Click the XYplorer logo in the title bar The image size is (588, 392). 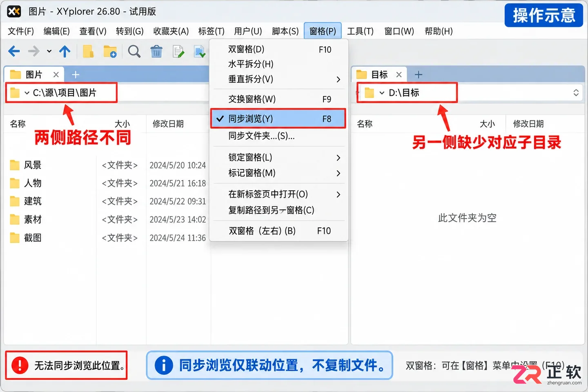pos(14,11)
